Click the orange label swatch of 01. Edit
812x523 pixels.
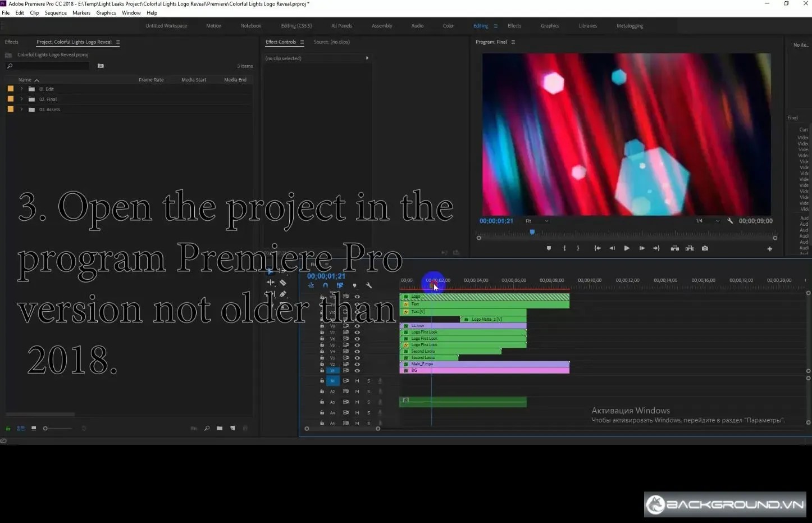(x=10, y=89)
